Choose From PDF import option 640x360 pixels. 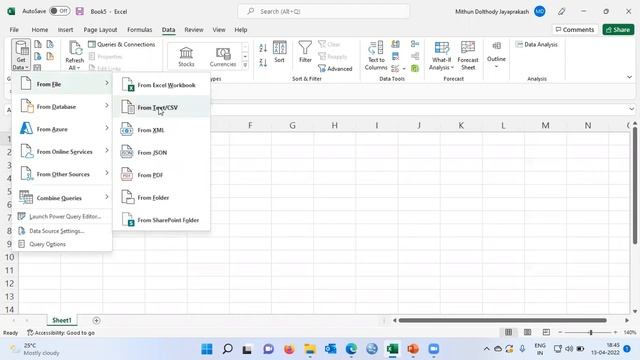click(162, 175)
